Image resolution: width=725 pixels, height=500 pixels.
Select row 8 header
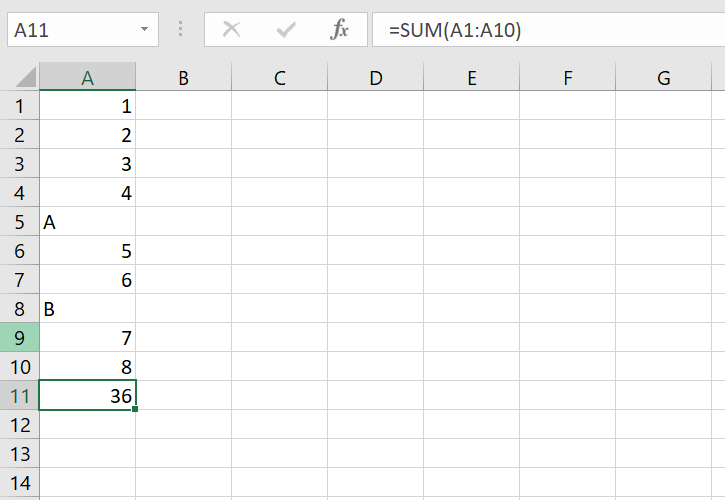click(19, 309)
